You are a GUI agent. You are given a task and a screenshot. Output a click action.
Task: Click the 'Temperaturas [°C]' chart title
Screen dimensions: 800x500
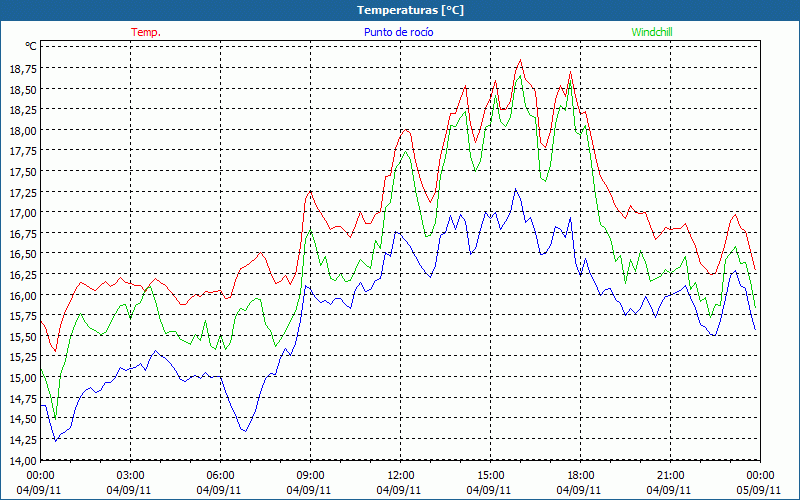(410, 10)
